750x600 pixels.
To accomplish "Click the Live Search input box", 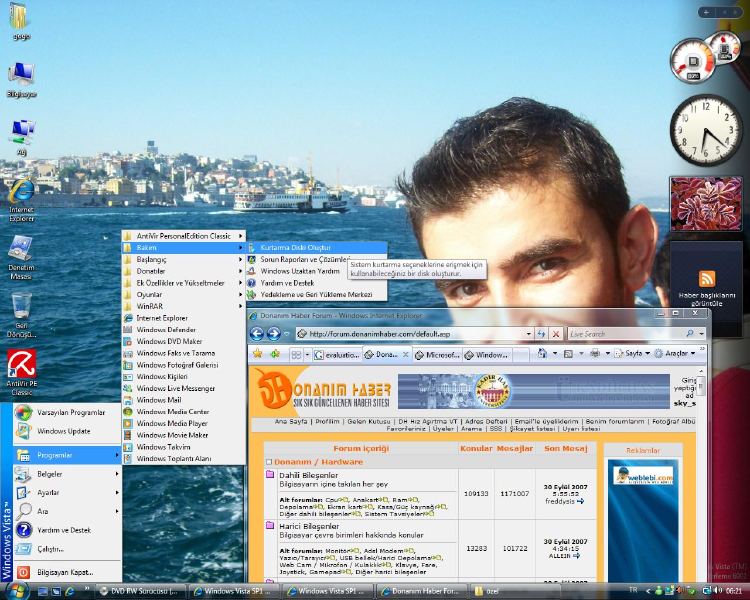I will click(x=626, y=333).
